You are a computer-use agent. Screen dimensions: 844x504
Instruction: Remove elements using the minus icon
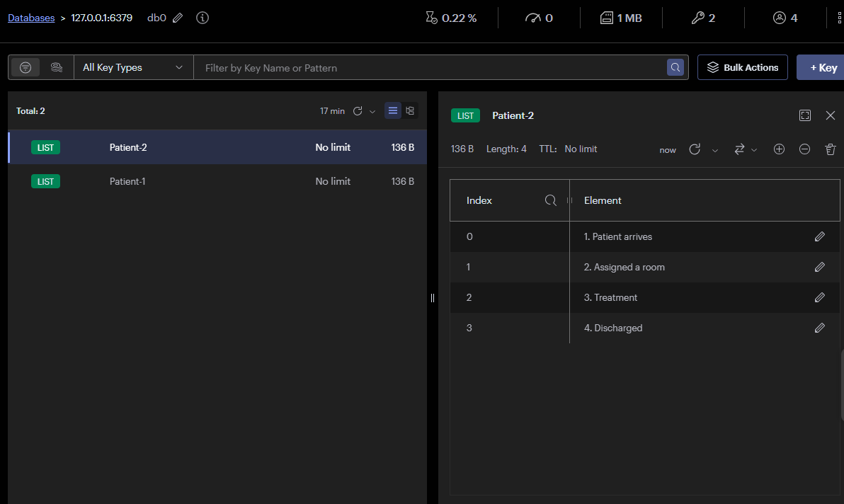tap(804, 149)
